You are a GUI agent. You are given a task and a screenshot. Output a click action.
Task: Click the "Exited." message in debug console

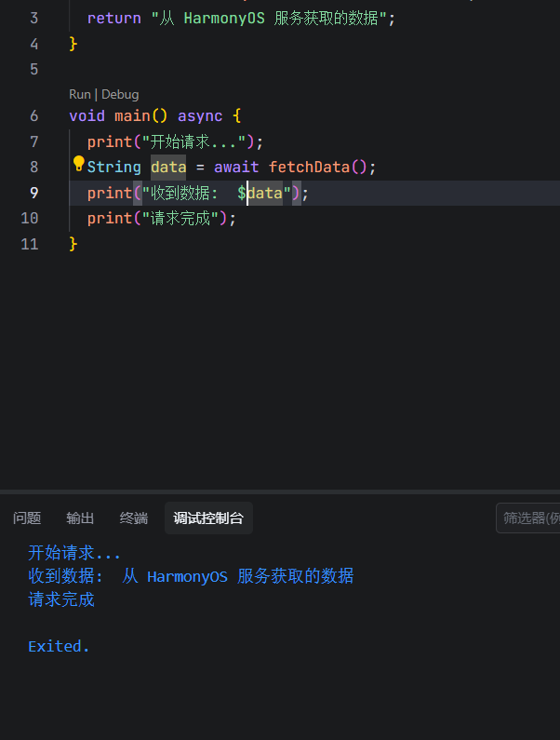[59, 646]
